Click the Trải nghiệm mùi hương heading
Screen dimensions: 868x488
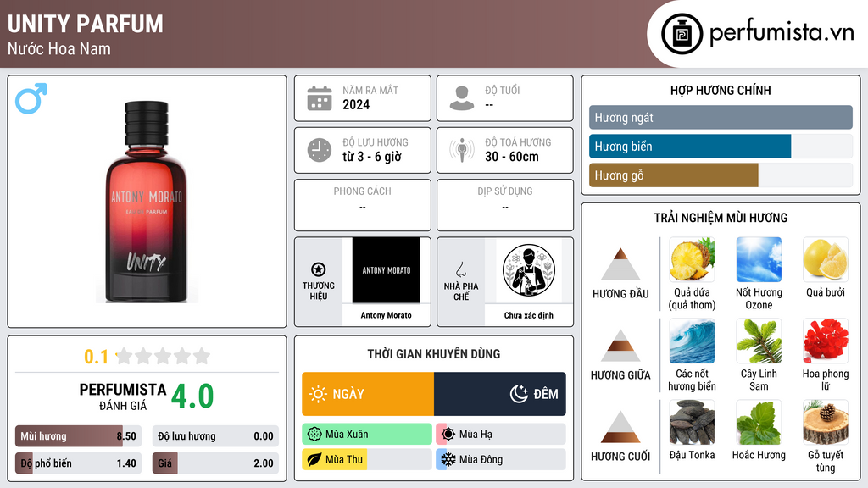(721, 218)
